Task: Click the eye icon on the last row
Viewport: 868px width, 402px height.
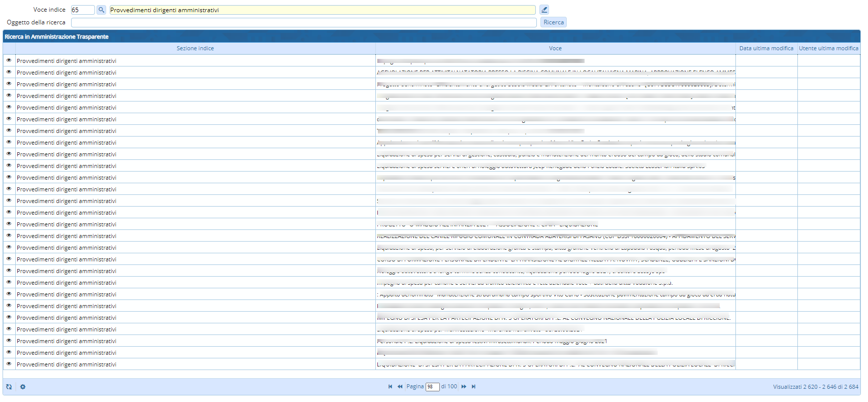Action: (x=9, y=364)
